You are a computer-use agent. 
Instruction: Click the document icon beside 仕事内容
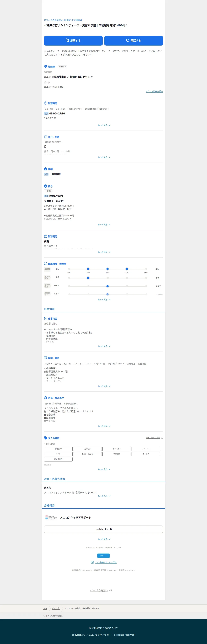click(46, 318)
